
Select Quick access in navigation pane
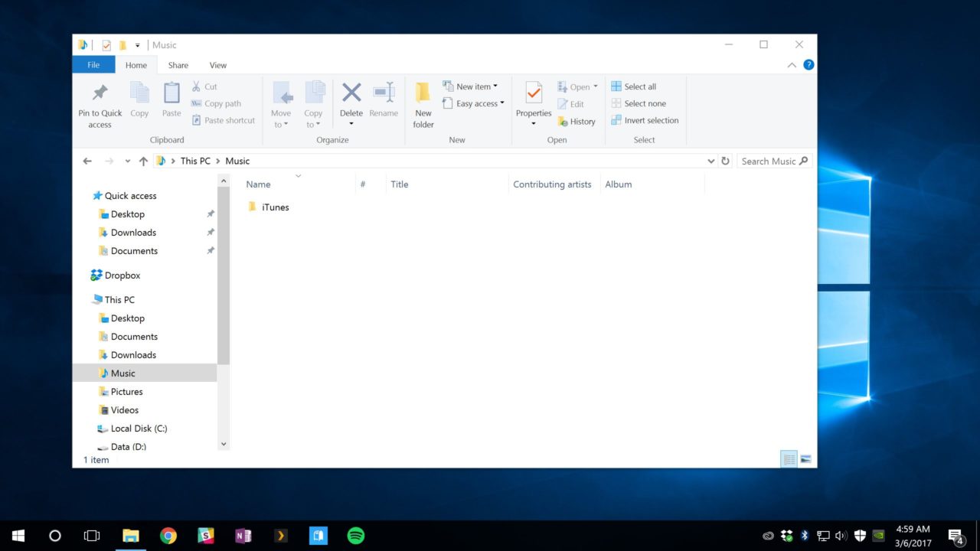point(130,196)
